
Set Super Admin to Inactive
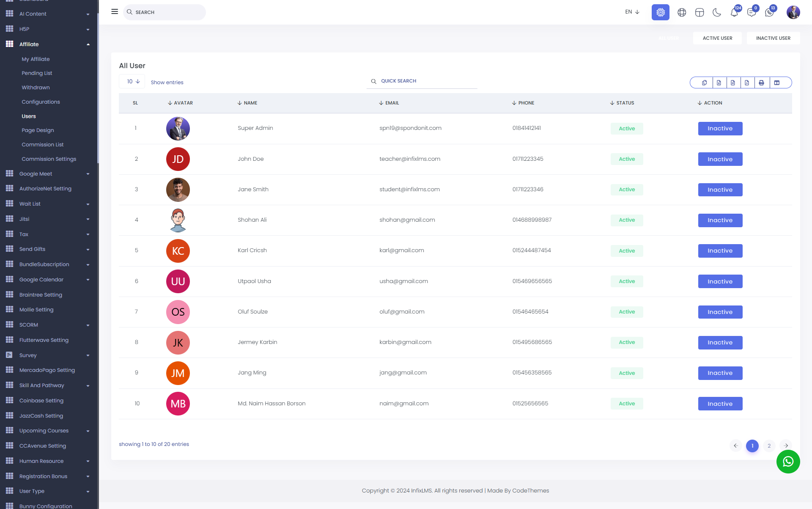pos(720,129)
